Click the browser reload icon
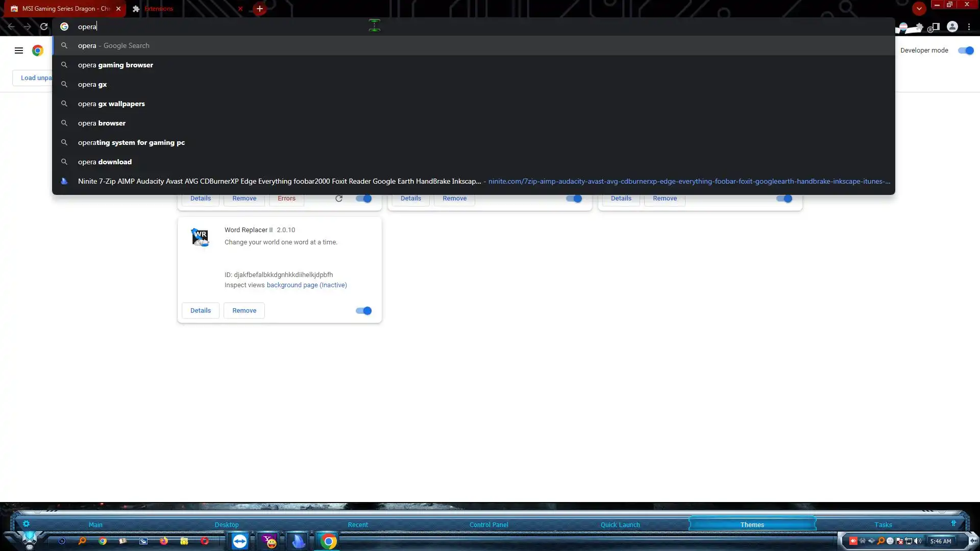Viewport: 980px width, 551px height. point(44,27)
